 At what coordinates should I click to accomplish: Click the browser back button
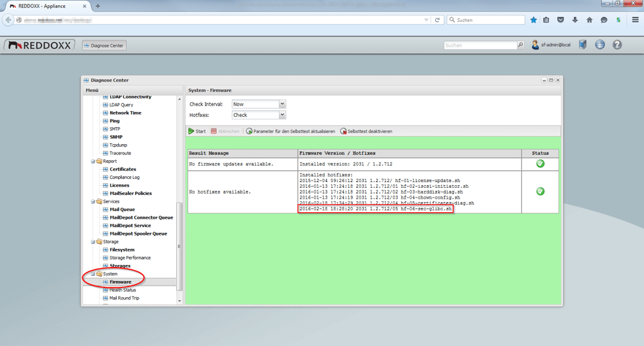8,20
